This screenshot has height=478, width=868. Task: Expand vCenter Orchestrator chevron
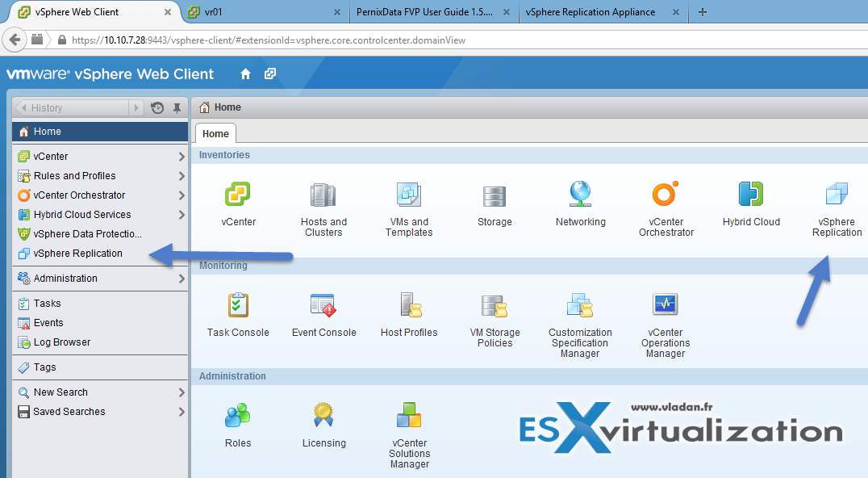pyautogui.click(x=182, y=195)
